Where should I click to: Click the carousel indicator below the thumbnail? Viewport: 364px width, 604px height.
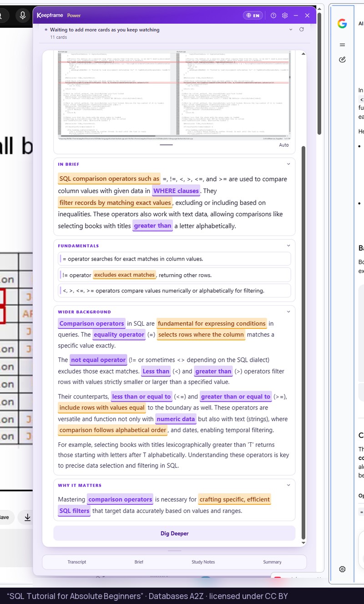click(x=167, y=145)
